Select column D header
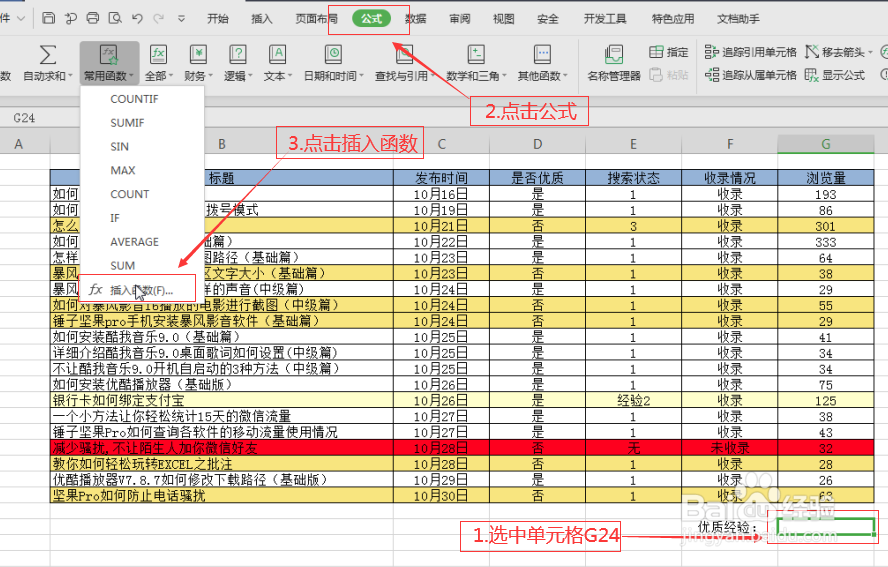 [537, 144]
